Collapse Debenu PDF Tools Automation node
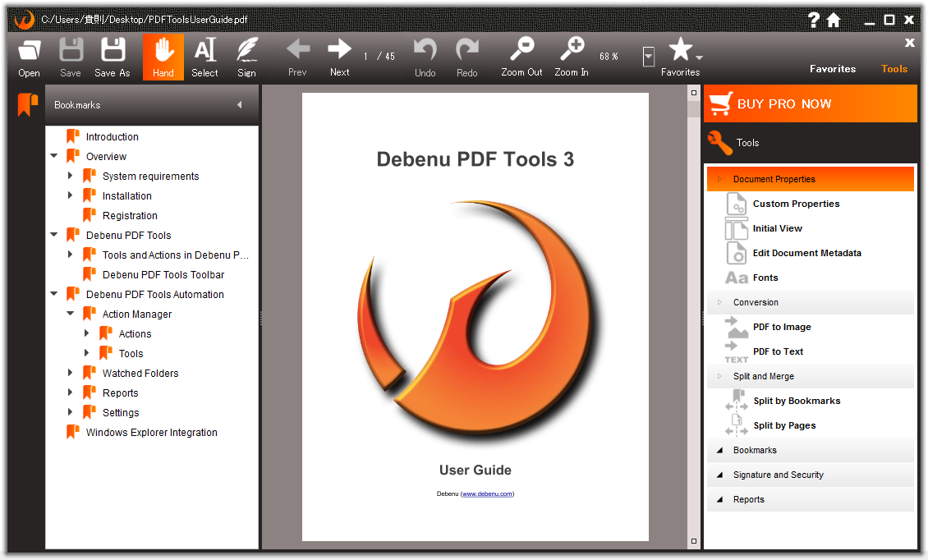This screenshot has width=928, height=560. tap(54, 294)
